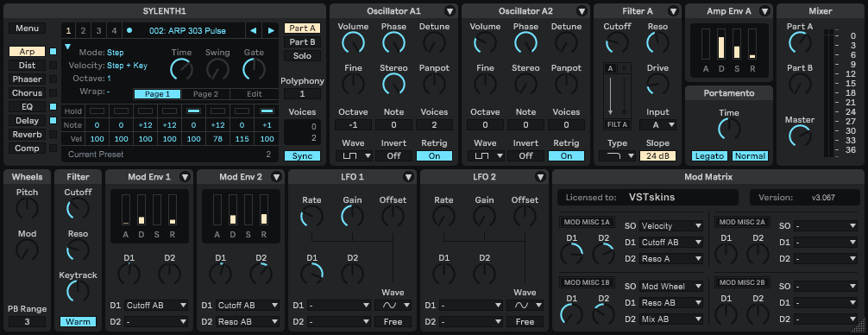The width and height of the screenshot is (868, 335).
Task: Click the Oscillator A1 Phase knob
Action: pyautogui.click(x=393, y=43)
